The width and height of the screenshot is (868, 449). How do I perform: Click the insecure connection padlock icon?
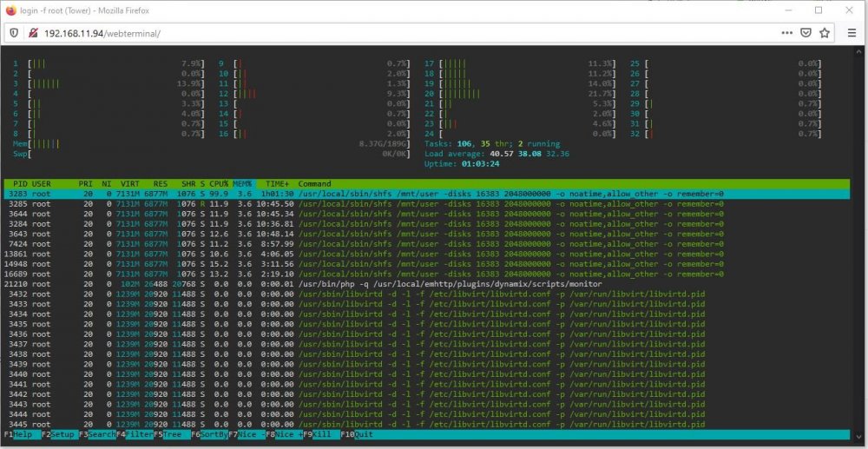(33, 33)
